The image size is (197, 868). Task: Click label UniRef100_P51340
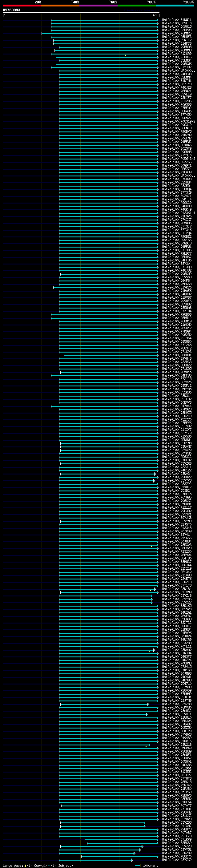pyautogui.click(x=176, y=572)
